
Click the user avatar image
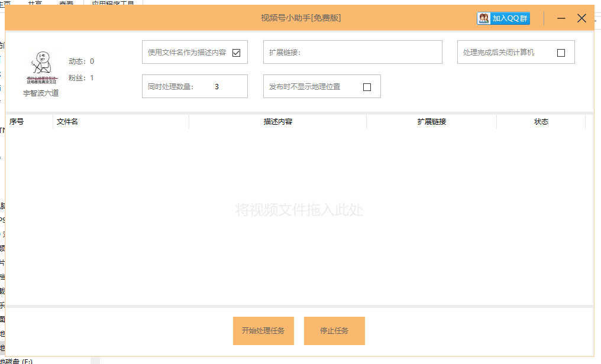(x=41, y=68)
